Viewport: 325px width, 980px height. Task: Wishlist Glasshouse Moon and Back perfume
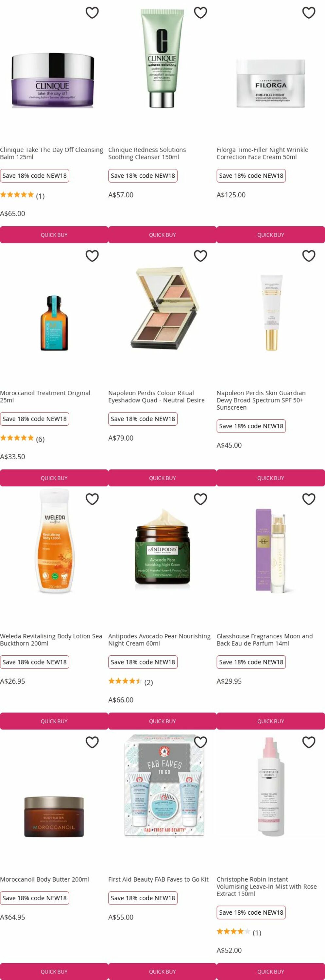[x=309, y=499]
